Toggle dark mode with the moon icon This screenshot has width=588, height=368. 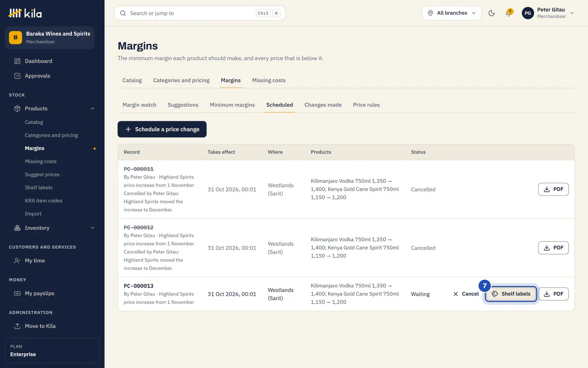click(x=492, y=13)
